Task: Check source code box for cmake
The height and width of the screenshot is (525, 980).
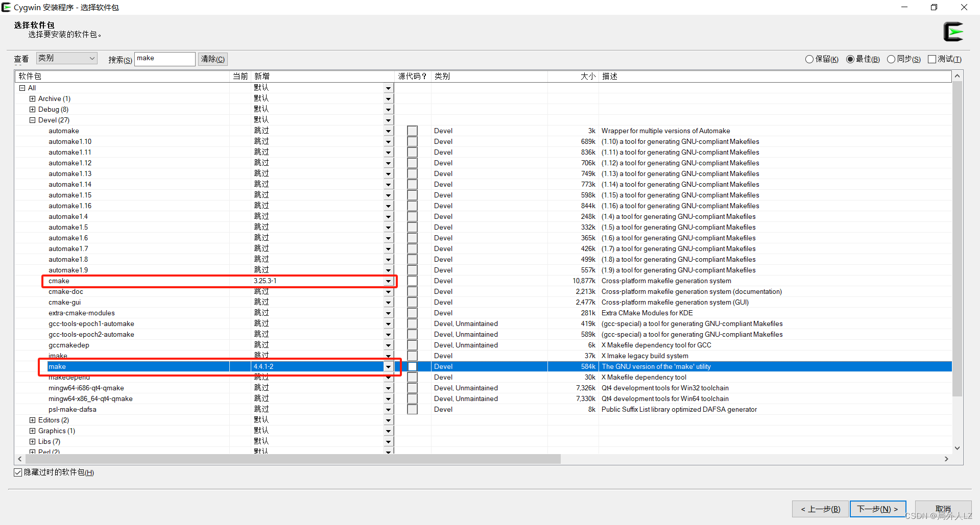Action: point(412,281)
